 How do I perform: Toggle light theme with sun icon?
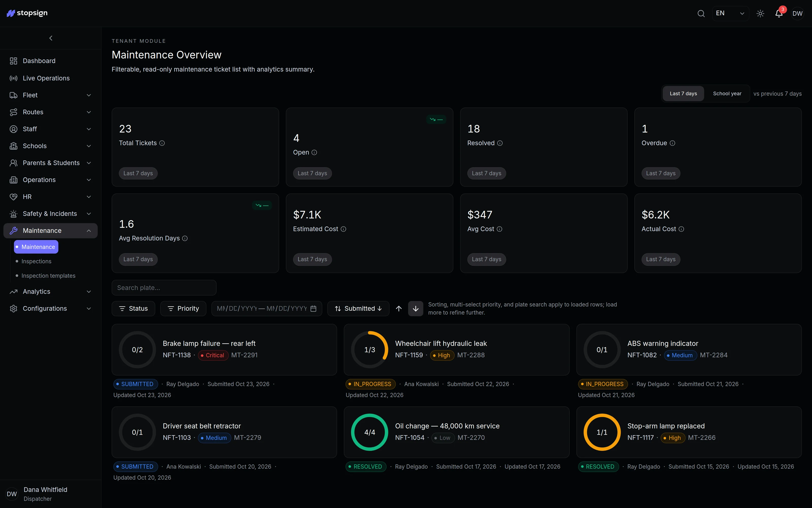(x=760, y=13)
